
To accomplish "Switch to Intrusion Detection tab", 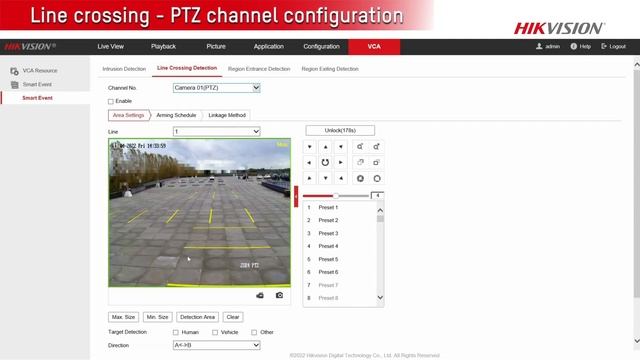I will point(124,69).
